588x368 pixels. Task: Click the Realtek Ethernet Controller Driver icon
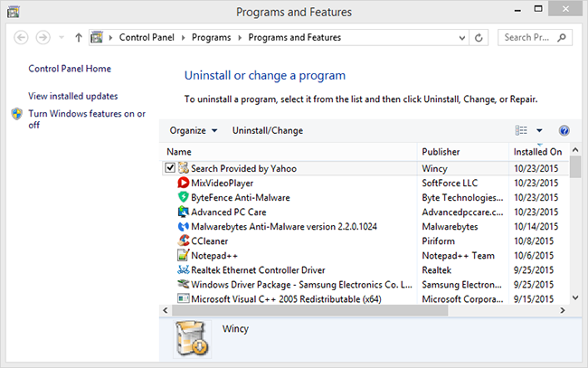184,269
